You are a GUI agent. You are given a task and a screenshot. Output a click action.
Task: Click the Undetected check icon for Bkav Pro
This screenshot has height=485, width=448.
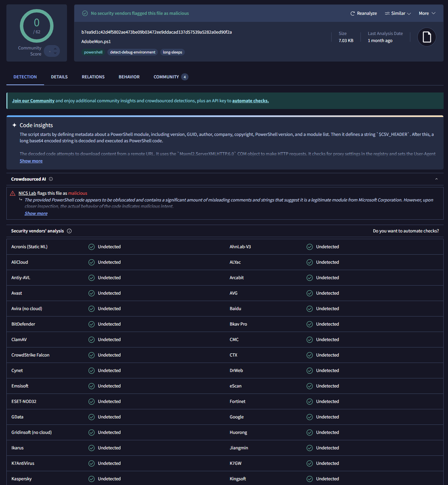pos(310,324)
